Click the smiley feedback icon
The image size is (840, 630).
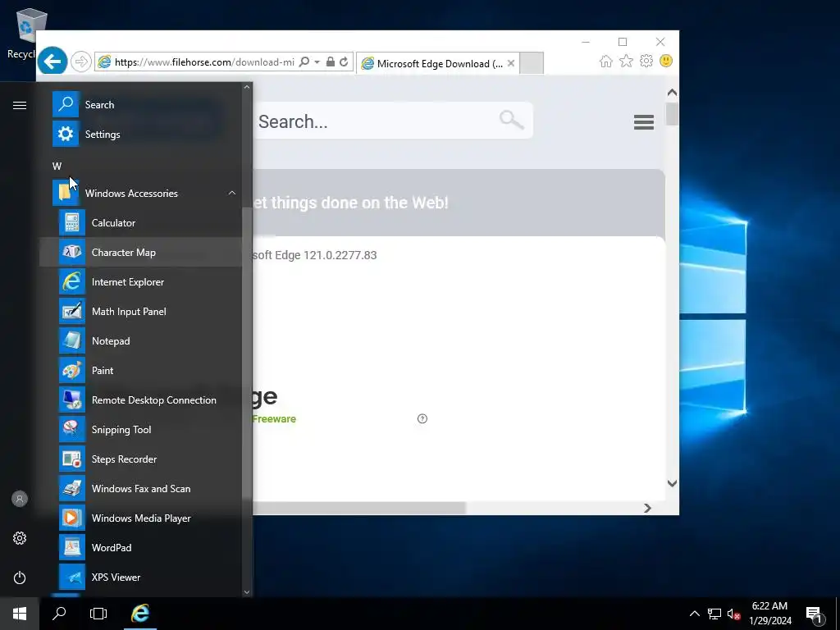[666, 61]
